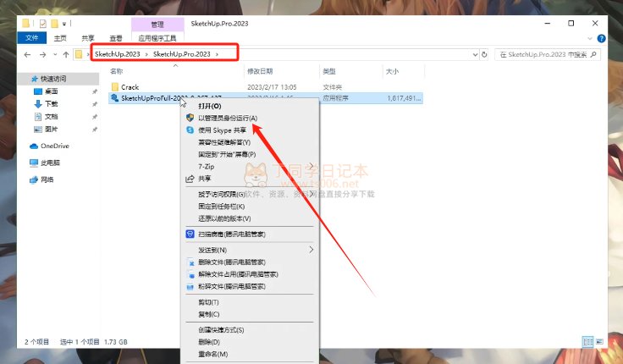Open the File (文件) ribbon tab

tap(32, 38)
